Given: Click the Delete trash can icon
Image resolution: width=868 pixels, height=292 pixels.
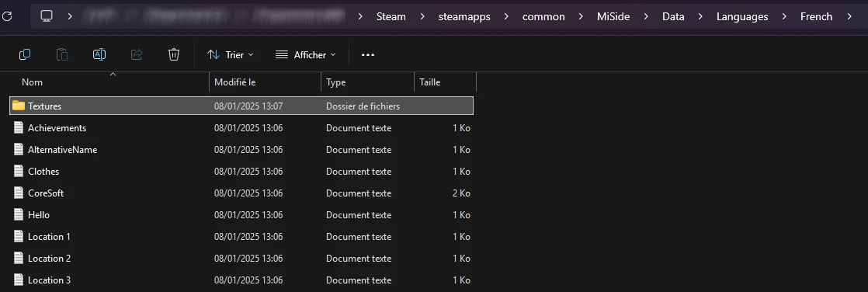Looking at the screenshot, I should (174, 54).
